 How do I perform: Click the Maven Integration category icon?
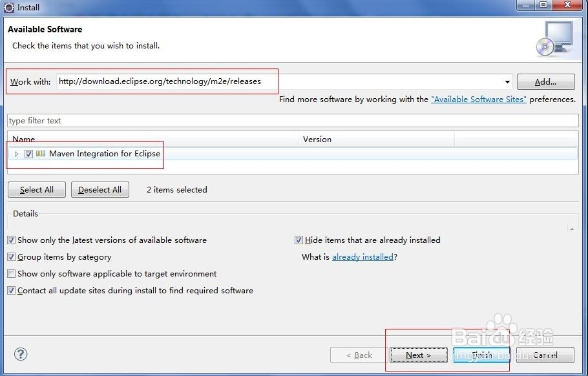[41, 154]
